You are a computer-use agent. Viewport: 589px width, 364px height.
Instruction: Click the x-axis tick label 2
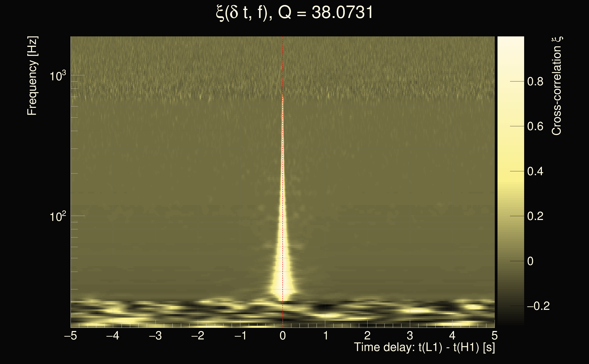point(367,336)
